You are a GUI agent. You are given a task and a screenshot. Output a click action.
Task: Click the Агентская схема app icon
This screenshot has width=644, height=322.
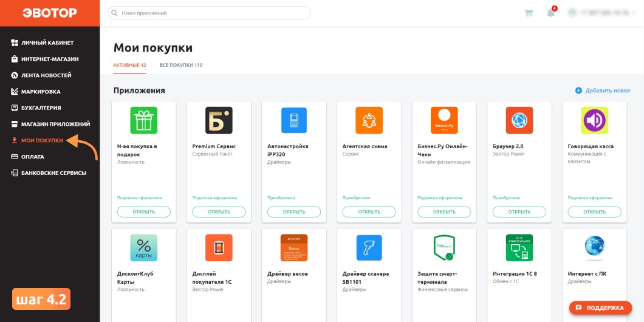(369, 120)
